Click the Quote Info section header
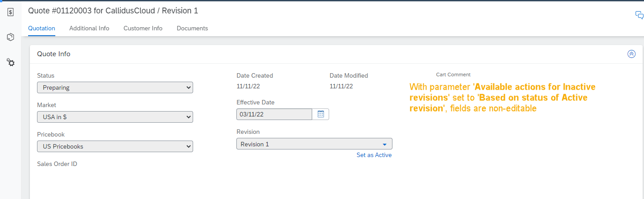Screen dimensions: 644x199 coord(54,54)
